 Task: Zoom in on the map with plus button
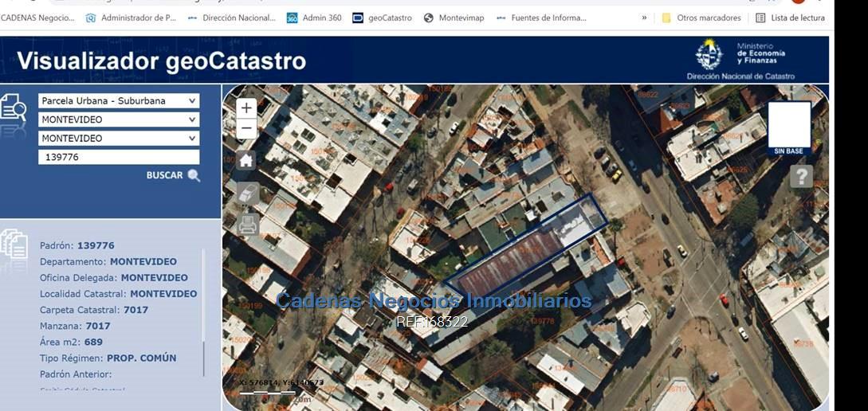coord(246,108)
